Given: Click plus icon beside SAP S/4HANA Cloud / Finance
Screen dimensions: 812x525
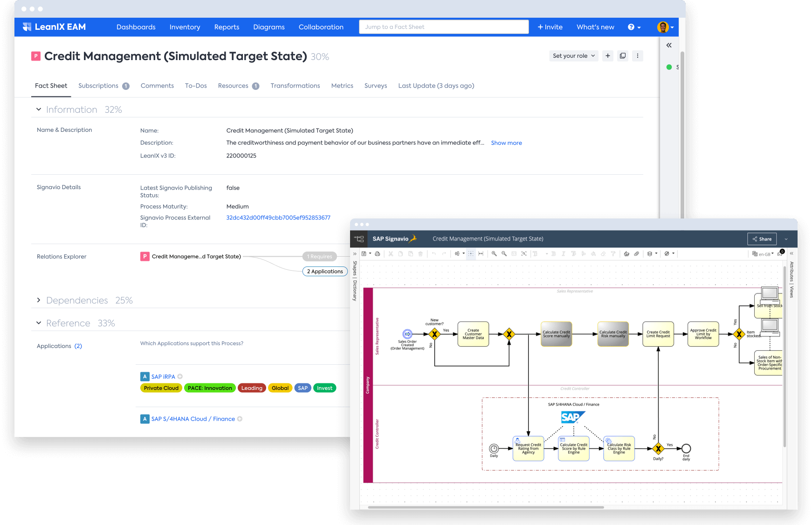Looking at the screenshot, I should [240, 419].
